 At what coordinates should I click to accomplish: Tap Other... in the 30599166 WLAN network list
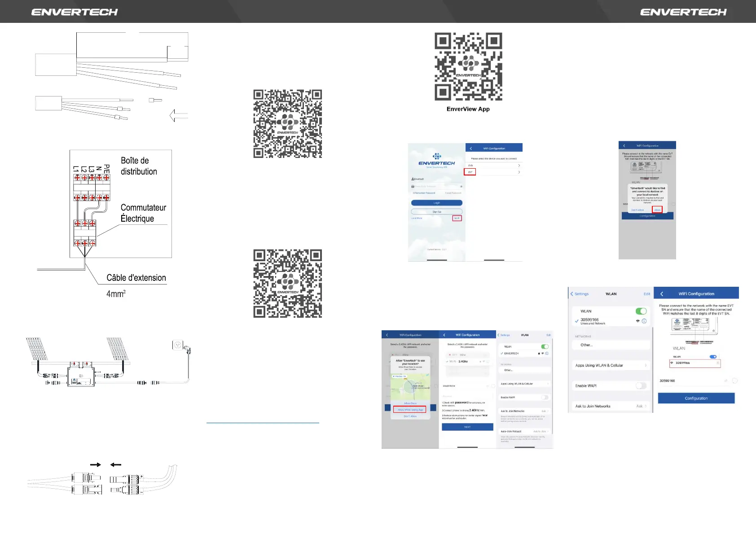click(611, 345)
